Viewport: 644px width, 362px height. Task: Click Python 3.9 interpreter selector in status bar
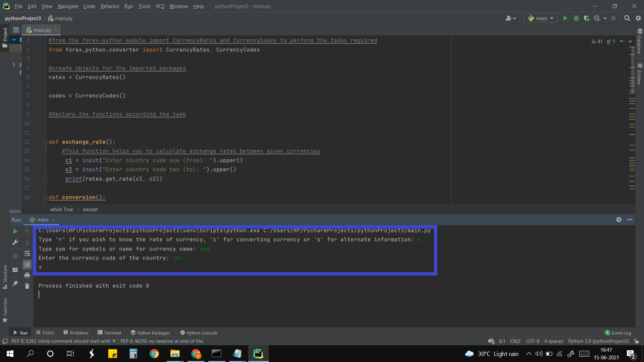point(598,341)
